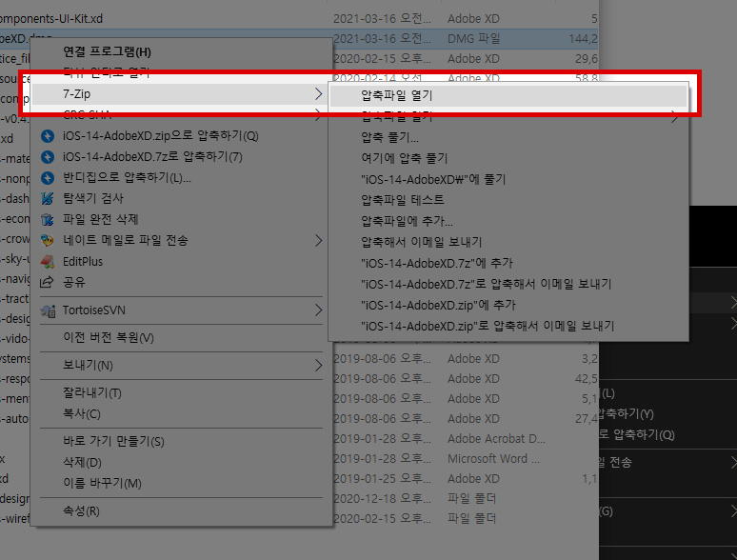The image size is (737, 560).
Task: Click the Nate mail icon
Action: point(48,240)
